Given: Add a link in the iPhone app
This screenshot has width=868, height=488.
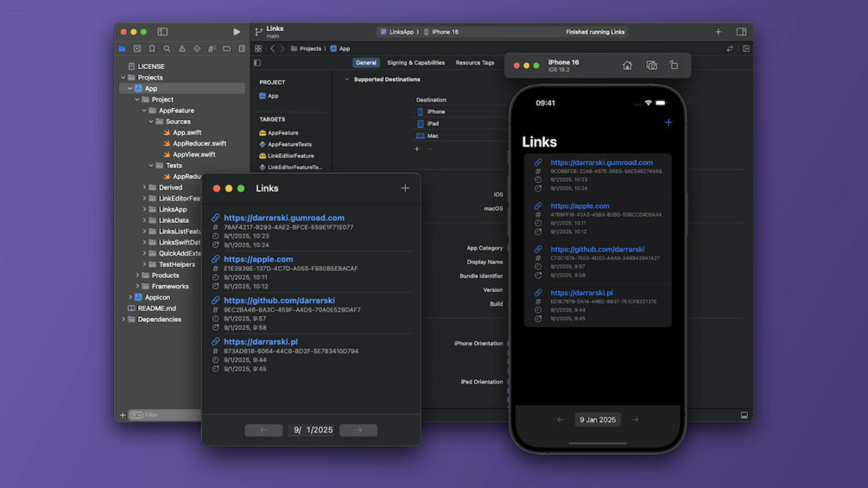Looking at the screenshot, I should coord(668,123).
